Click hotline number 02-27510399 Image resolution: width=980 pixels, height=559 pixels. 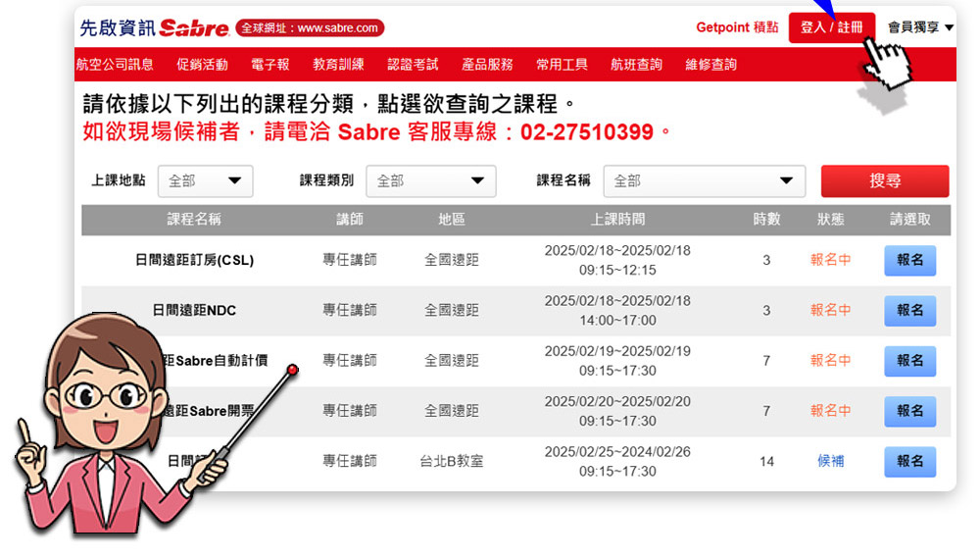tap(586, 132)
